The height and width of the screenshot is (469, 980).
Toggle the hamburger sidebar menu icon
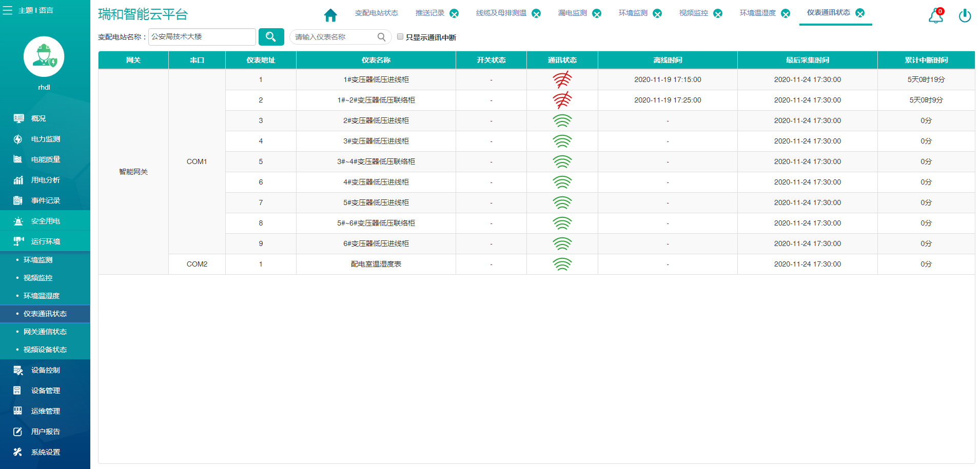tap(8, 10)
